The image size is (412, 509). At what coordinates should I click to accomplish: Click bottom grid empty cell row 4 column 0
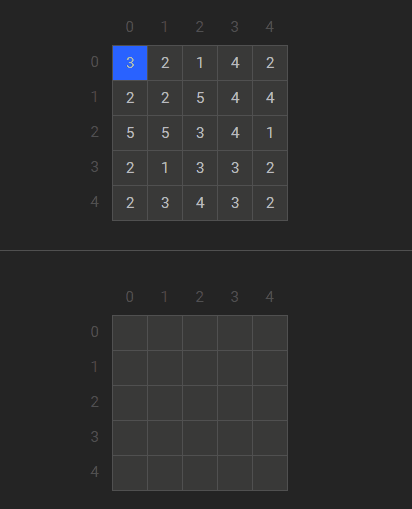point(130,473)
